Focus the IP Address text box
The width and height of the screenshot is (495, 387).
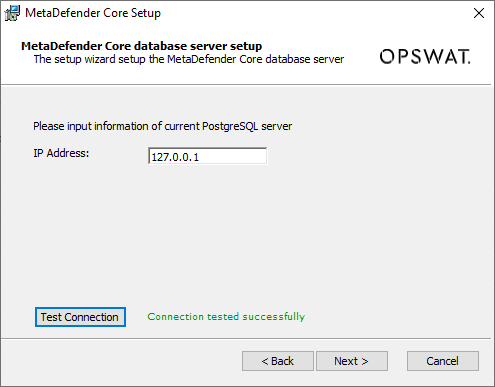tap(207, 156)
